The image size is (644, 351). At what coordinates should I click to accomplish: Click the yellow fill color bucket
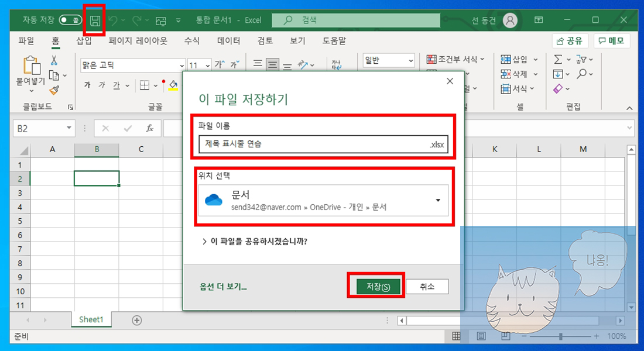point(173,85)
